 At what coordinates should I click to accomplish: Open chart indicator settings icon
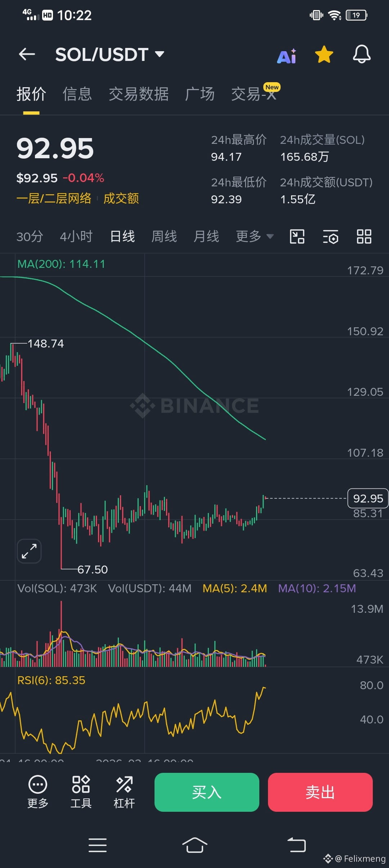[331, 237]
